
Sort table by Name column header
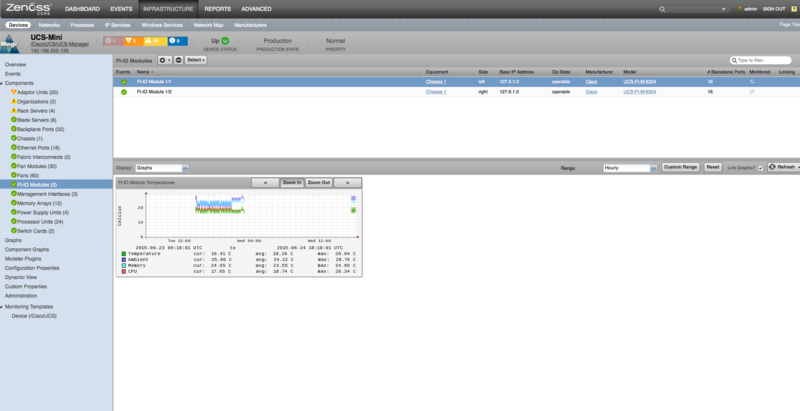pyautogui.click(x=144, y=72)
